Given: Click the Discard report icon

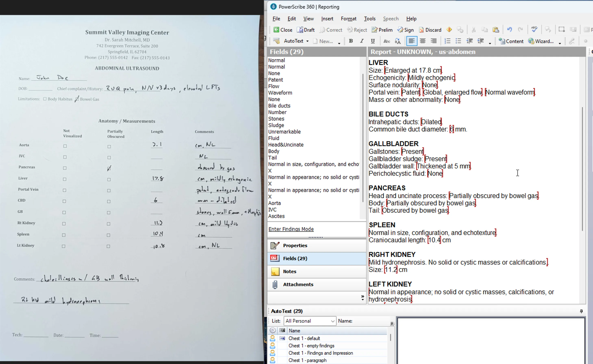Looking at the screenshot, I should [430, 30].
